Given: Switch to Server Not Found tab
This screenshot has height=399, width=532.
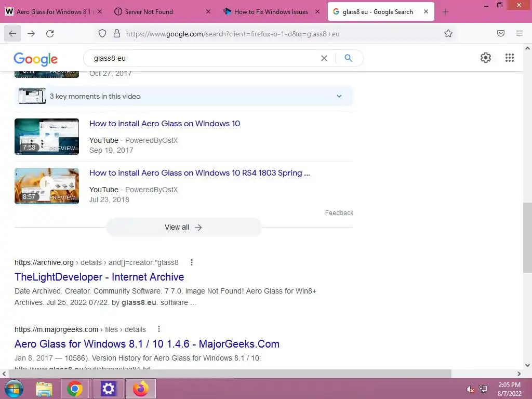Looking at the screenshot, I should coord(162,12).
